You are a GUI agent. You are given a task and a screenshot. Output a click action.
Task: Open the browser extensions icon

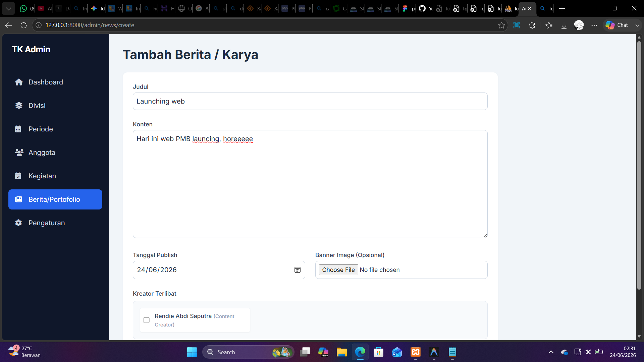(x=532, y=25)
